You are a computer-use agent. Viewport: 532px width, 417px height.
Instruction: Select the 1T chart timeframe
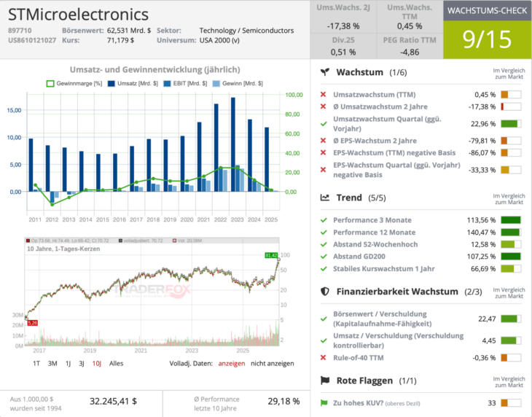point(36,363)
